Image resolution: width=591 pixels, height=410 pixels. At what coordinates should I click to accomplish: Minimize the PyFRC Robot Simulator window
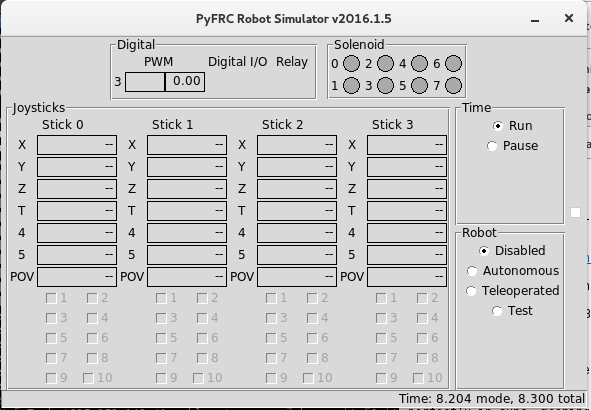(534, 19)
